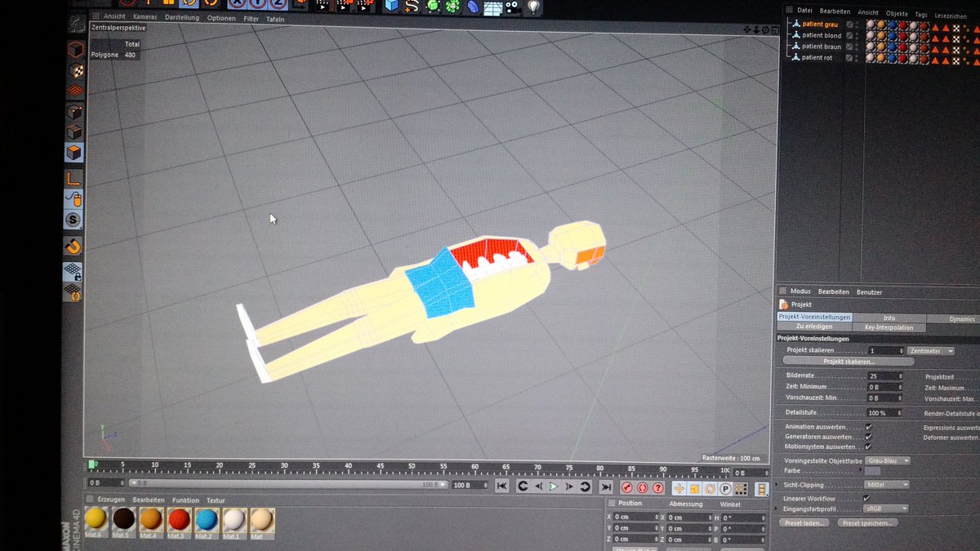Toggle the Generatoren auswerten checkbox

pyautogui.click(x=868, y=436)
